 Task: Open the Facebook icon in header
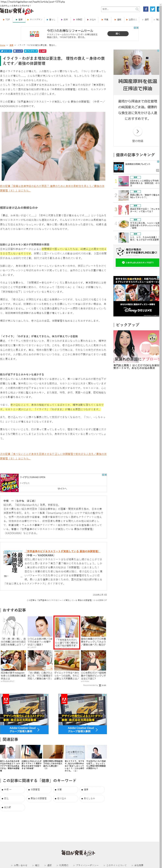click(x=146, y=9)
